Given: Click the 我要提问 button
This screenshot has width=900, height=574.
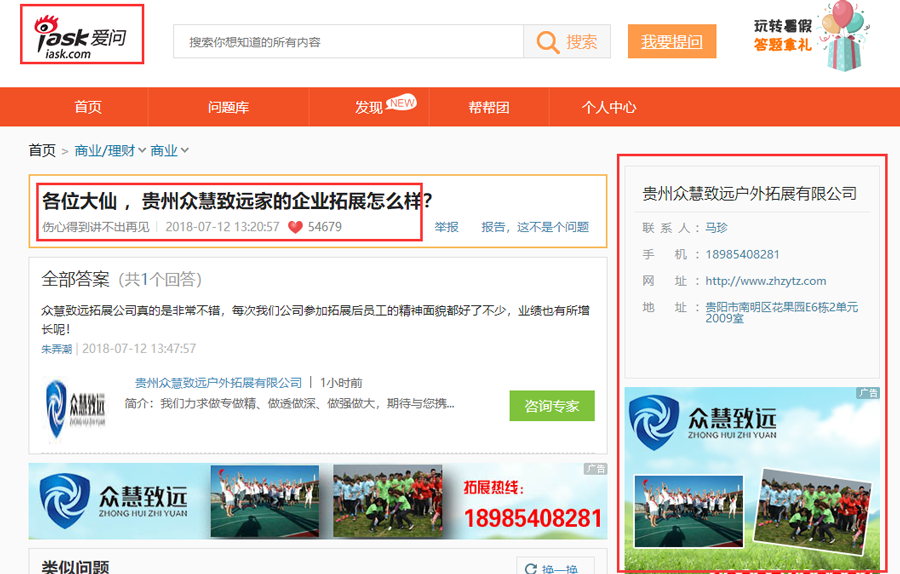Looking at the screenshot, I should click(672, 41).
